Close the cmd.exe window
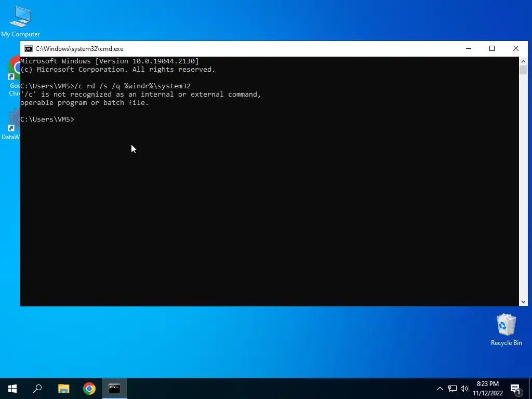Viewport: 532px width, 399px height. coord(516,48)
